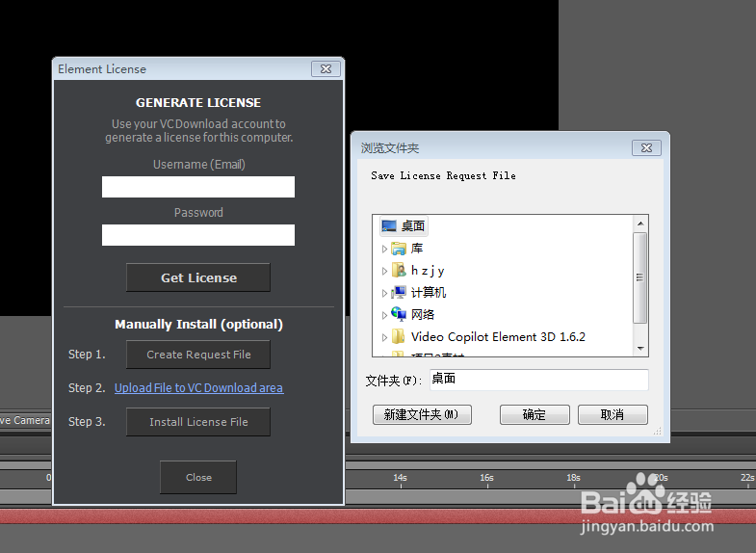This screenshot has width=756, height=553.
Task: Click the folder tree scroll down arrow
Action: tap(640, 348)
